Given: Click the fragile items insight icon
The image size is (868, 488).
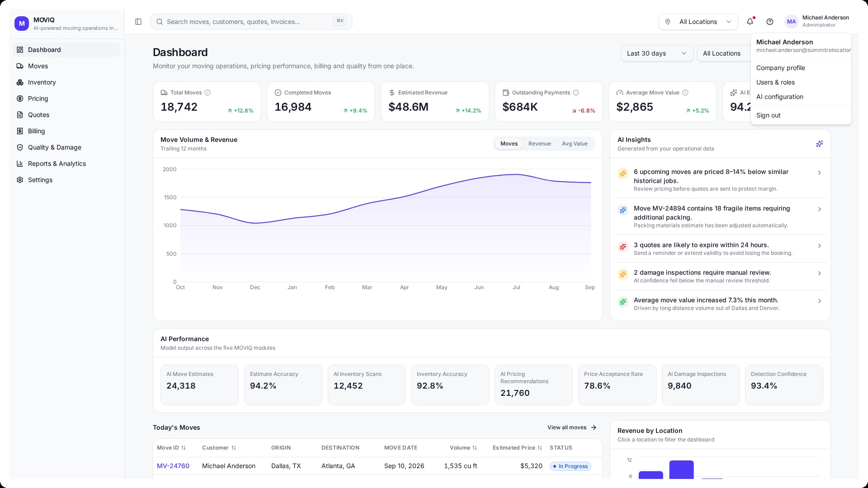Looking at the screenshot, I should coord(623,210).
